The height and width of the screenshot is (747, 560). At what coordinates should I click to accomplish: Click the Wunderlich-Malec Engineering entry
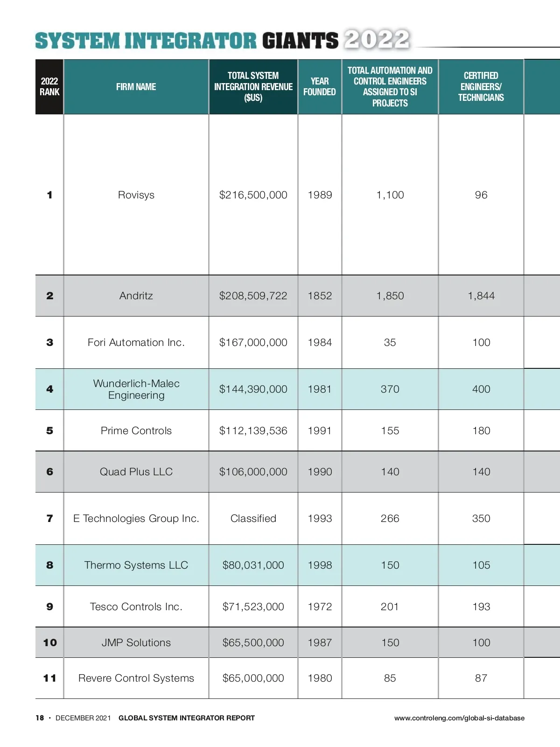[x=136, y=389]
